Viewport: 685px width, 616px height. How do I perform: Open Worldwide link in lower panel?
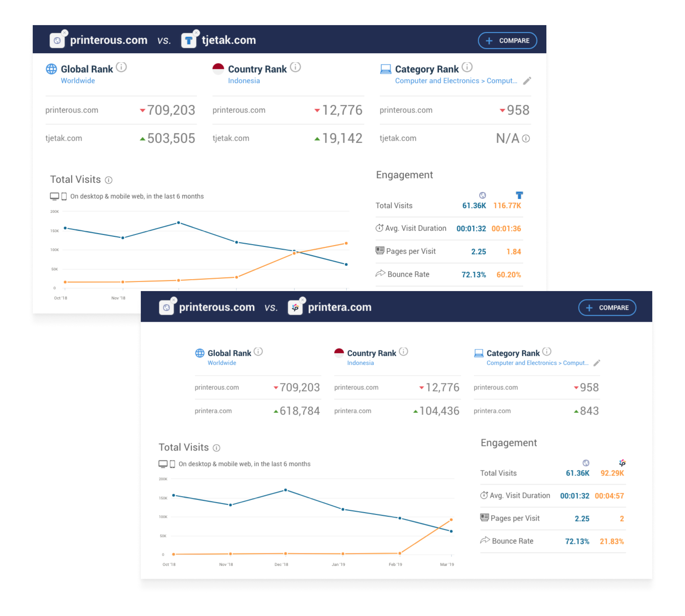pos(222,363)
